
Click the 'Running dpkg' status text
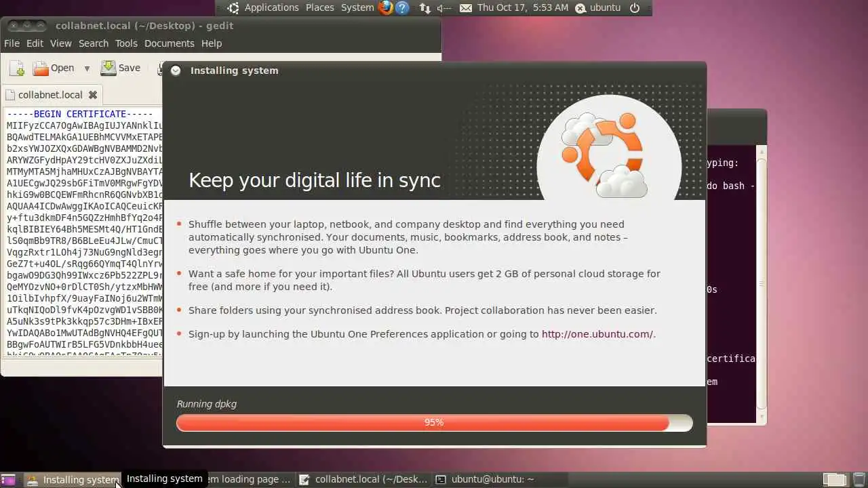tap(207, 404)
